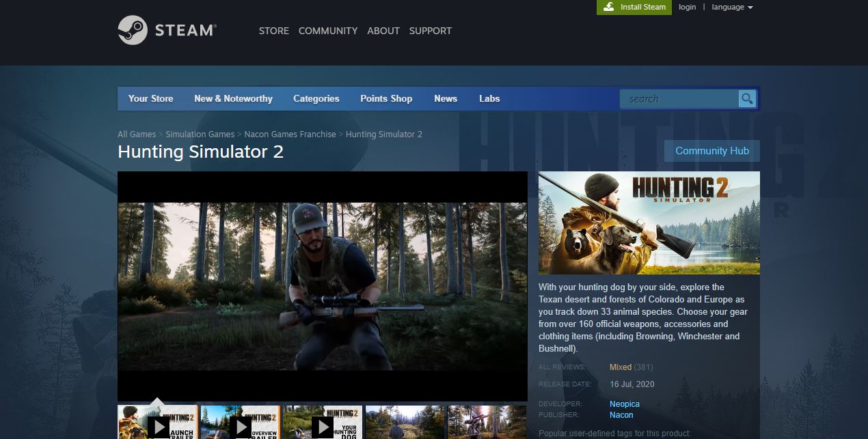868x439 pixels.
Task: Follow the All Games breadcrumb
Action: pyautogui.click(x=137, y=134)
